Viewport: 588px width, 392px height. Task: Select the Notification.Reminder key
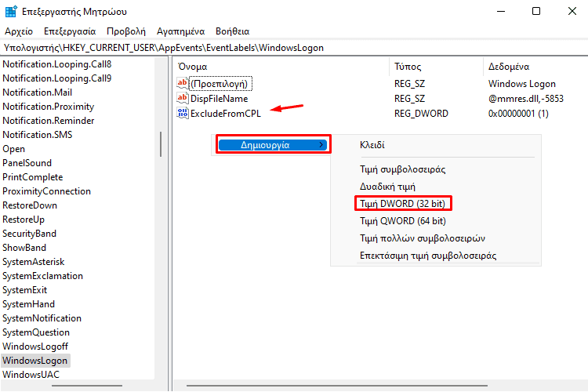[x=49, y=121]
